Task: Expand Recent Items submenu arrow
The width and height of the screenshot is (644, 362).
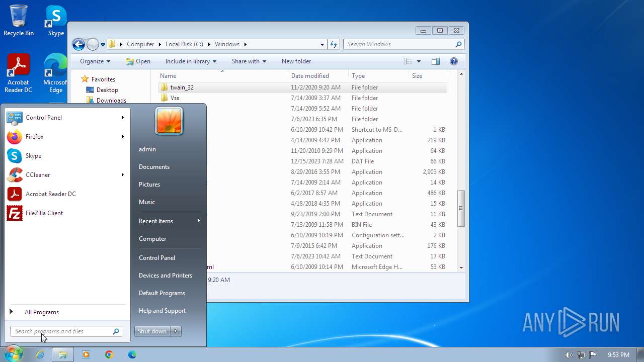Action: coord(199,221)
